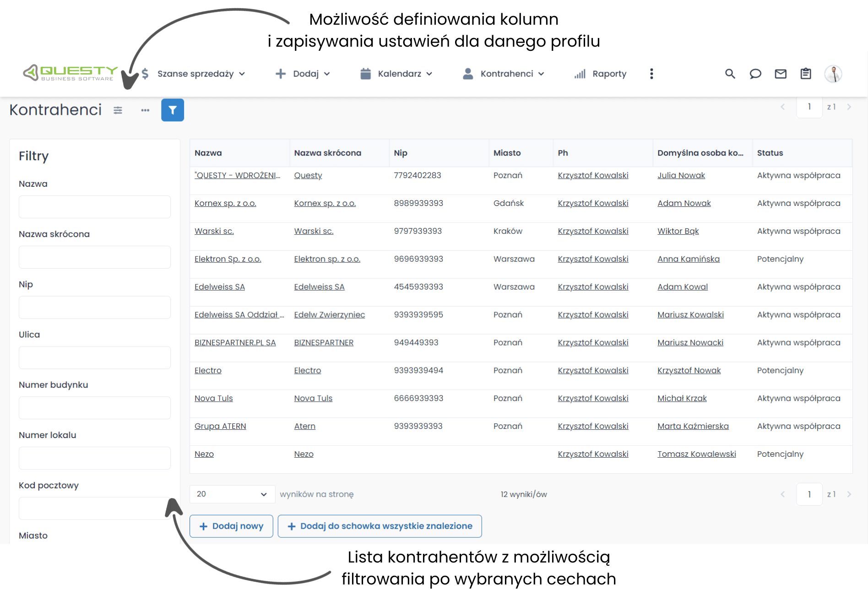Focus the Nip filter input
The image size is (868, 595).
95,308
